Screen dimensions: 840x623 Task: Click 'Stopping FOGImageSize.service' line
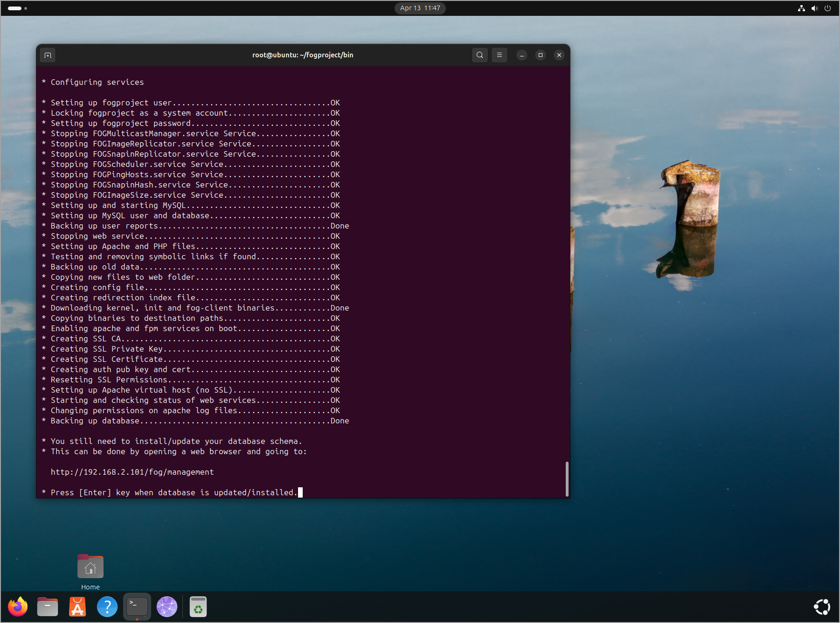(191, 195)
